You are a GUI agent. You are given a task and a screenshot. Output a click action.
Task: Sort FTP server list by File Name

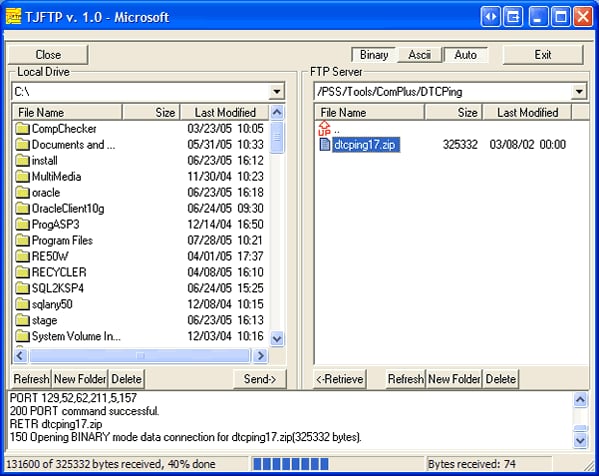[369, 112]
